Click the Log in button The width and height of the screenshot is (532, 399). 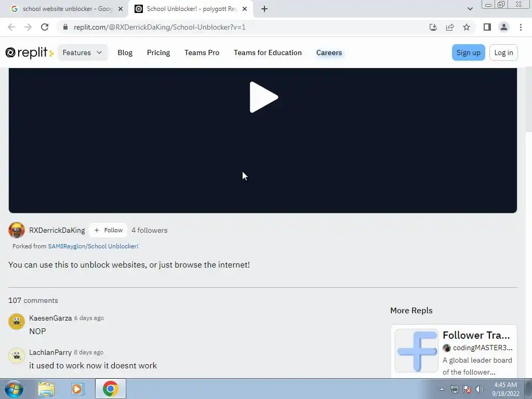[x=503, y=52]
